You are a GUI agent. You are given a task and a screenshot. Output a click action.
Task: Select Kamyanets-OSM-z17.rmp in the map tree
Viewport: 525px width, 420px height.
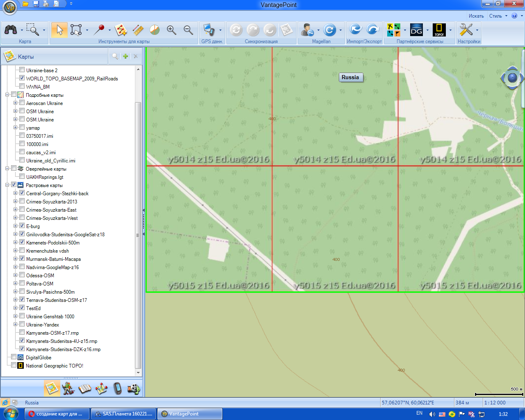click(52, 333)
